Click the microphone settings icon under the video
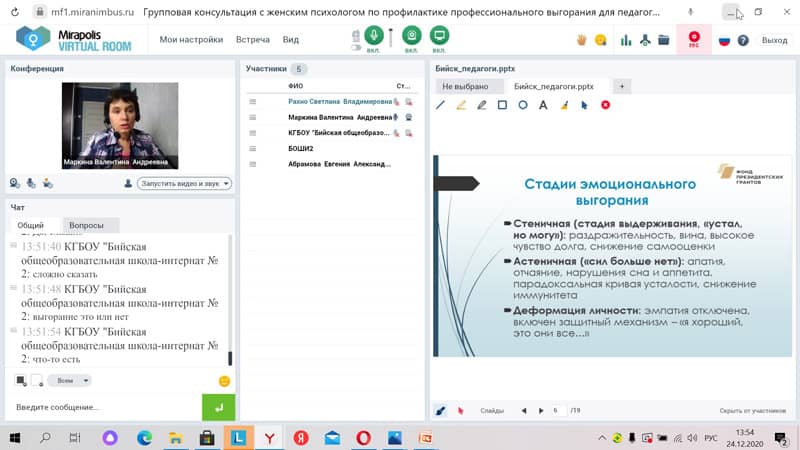The image size is (800, 450). [31, 183]
